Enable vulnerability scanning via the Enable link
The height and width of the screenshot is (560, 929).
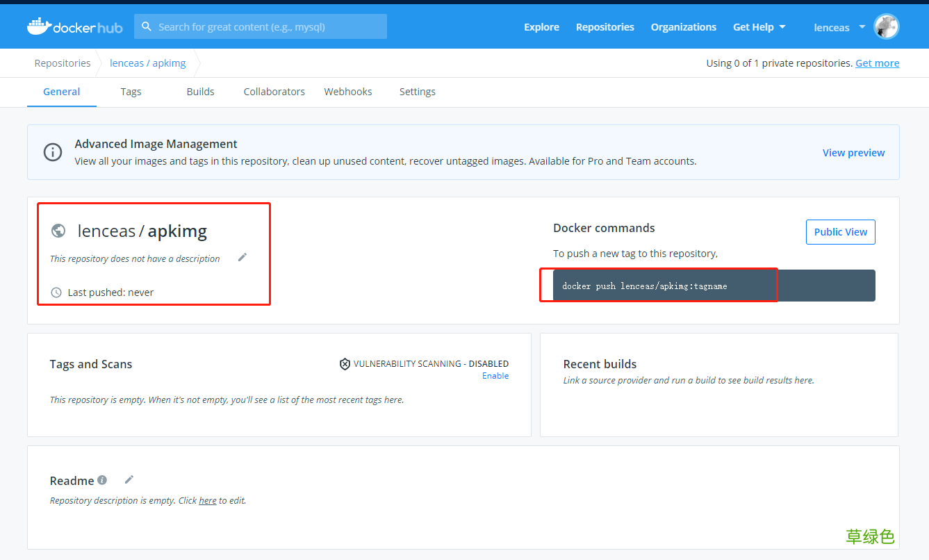(495, 375)
